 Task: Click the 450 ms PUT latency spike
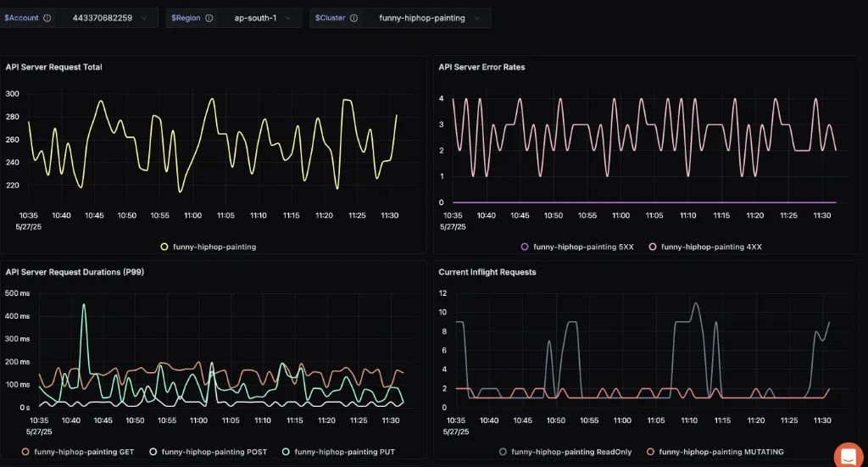point(83,305)
